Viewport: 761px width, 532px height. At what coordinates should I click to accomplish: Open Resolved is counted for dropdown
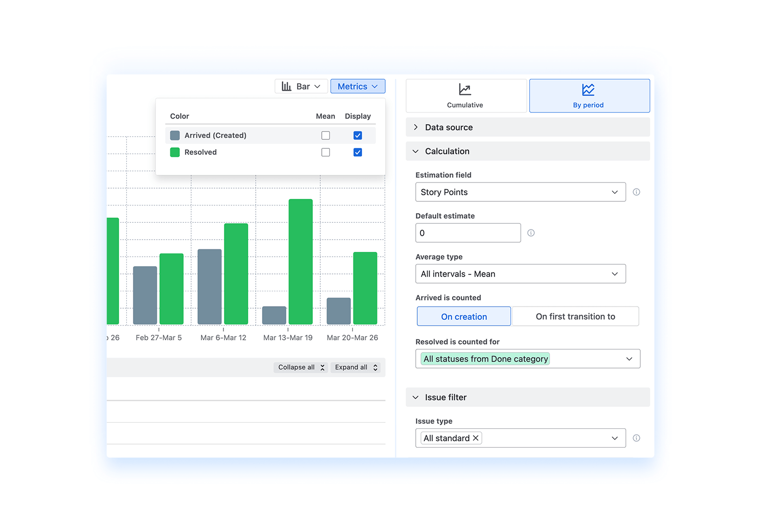point(528,359)
